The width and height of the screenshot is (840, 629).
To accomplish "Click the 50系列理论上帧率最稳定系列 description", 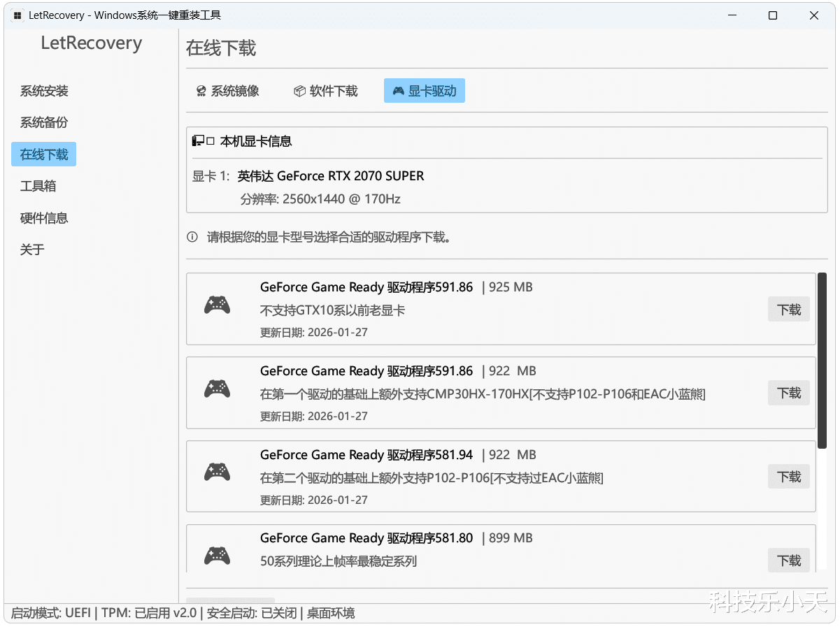I will [339, 561].
